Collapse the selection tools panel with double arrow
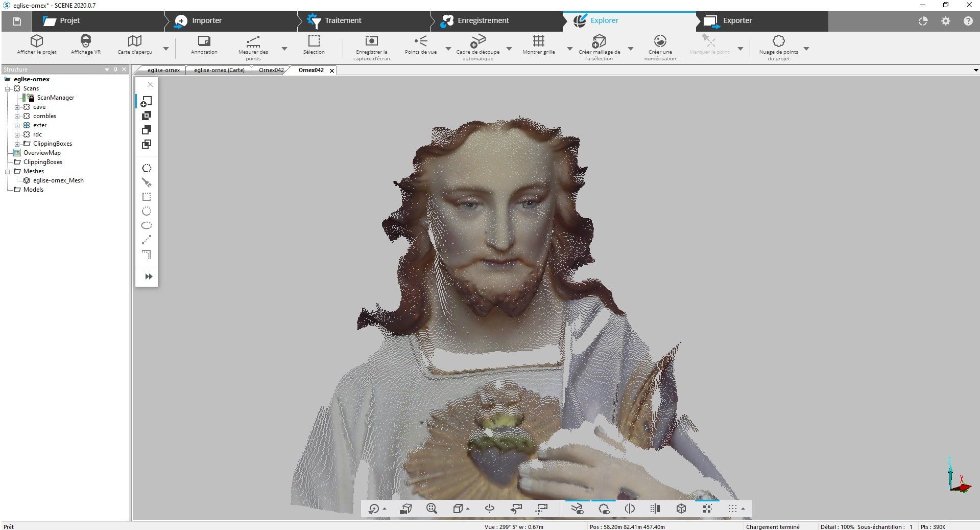The image size is (980, 530). tap(148, 276)
